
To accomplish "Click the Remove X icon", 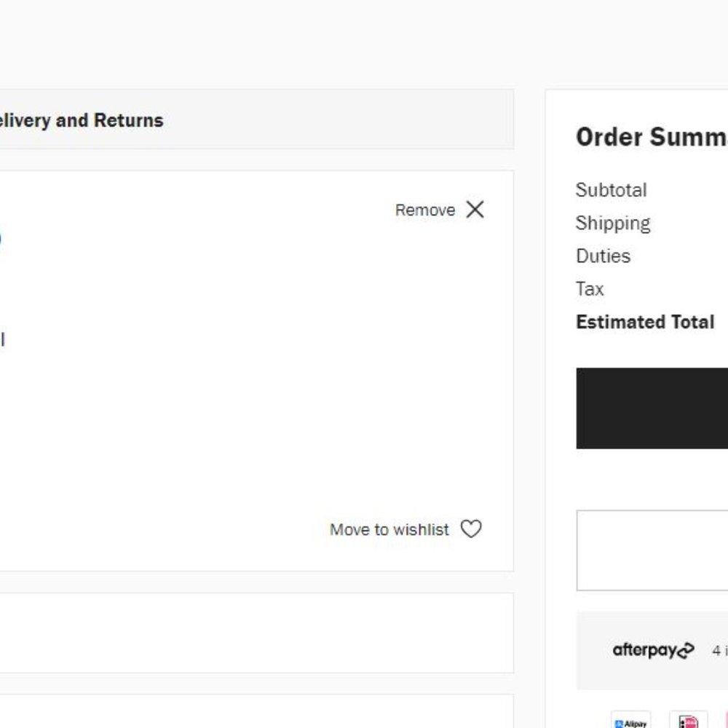I will pyautogui.click(x=475, y=210).
